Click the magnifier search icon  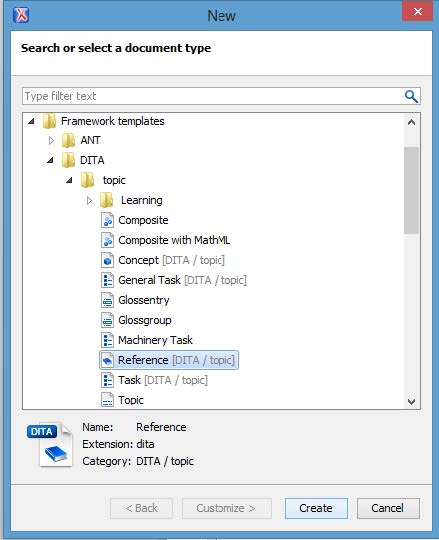(411, 96)
